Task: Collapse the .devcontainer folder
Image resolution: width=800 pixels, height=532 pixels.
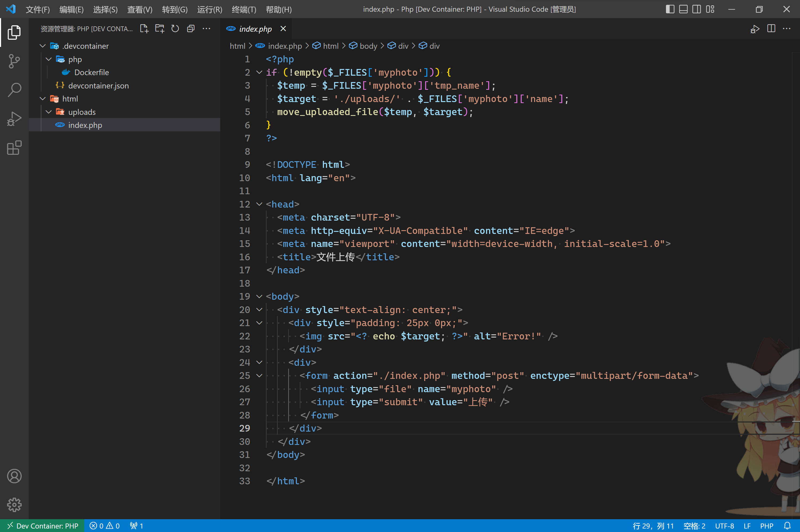Action: pos(43,46)
